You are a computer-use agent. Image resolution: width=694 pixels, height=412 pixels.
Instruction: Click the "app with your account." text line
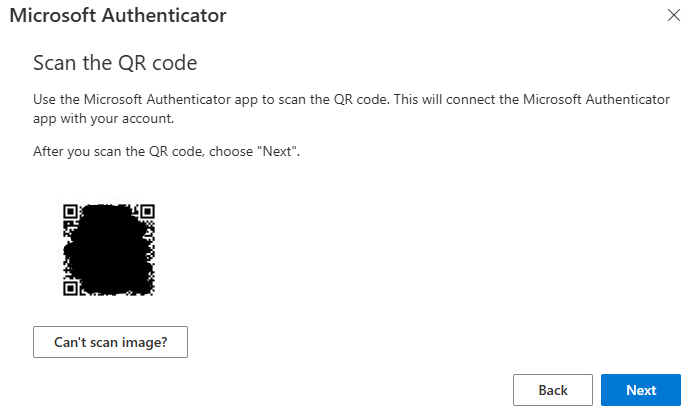[104, 119]
